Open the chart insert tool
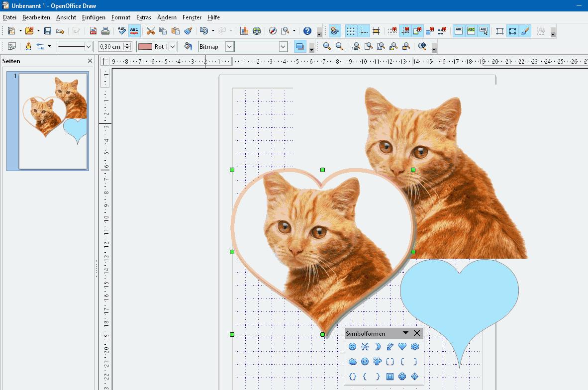Screen dimensions: 588x390 tap(244, 31)
